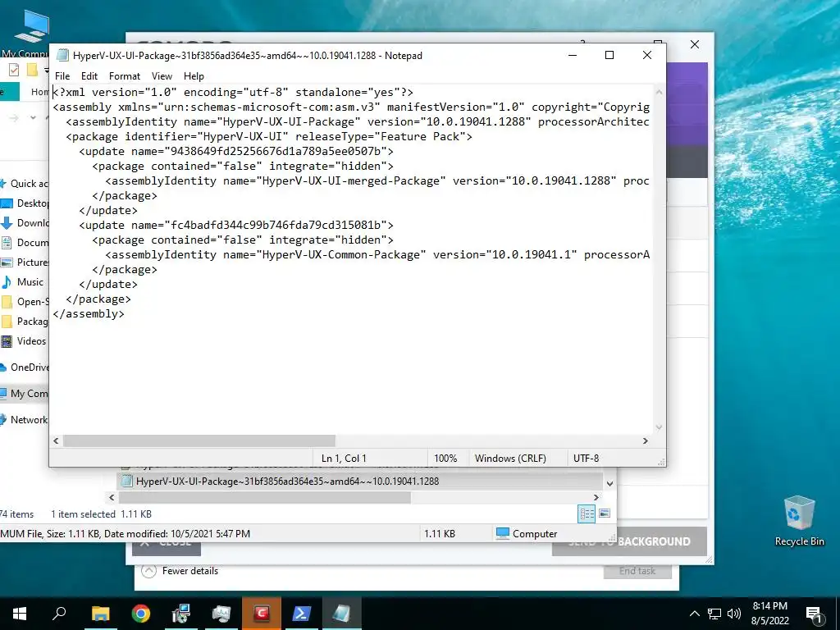This screenshot has height=630, width=840.
Task: Open PowerShell from taskbar
Action: coord(302,614)
